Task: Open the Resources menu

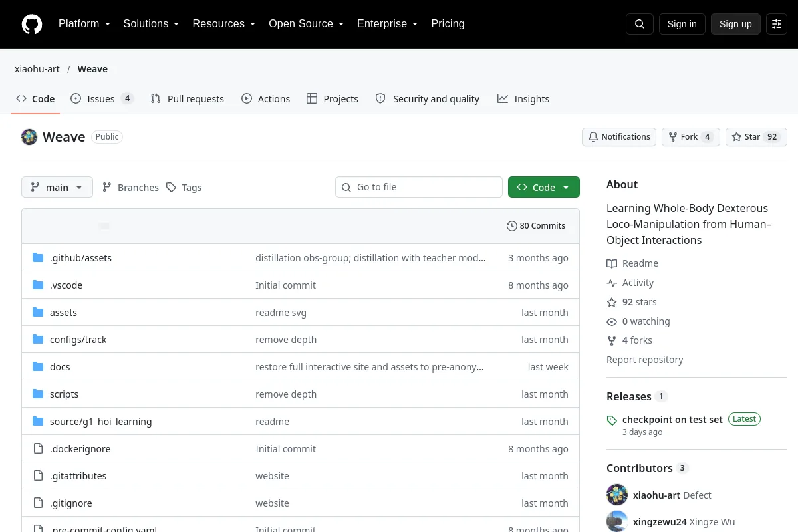Action: pos(224,24)
